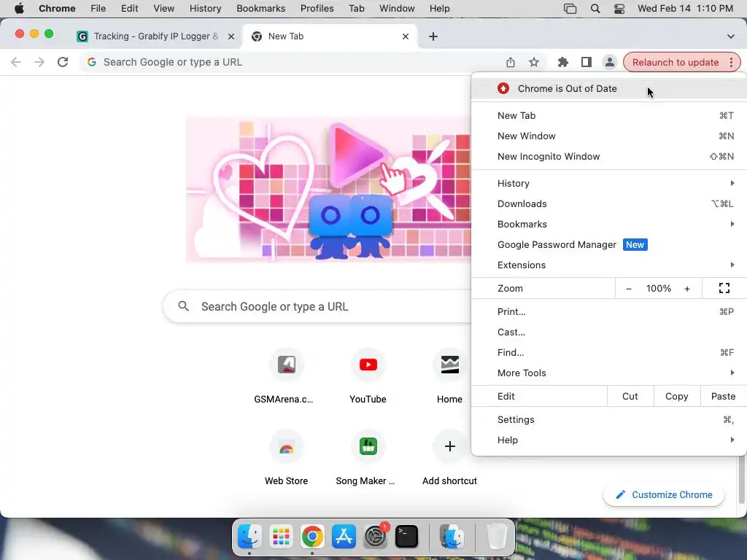
Task: Open Downloads from the menu
Action: [609, 204]
